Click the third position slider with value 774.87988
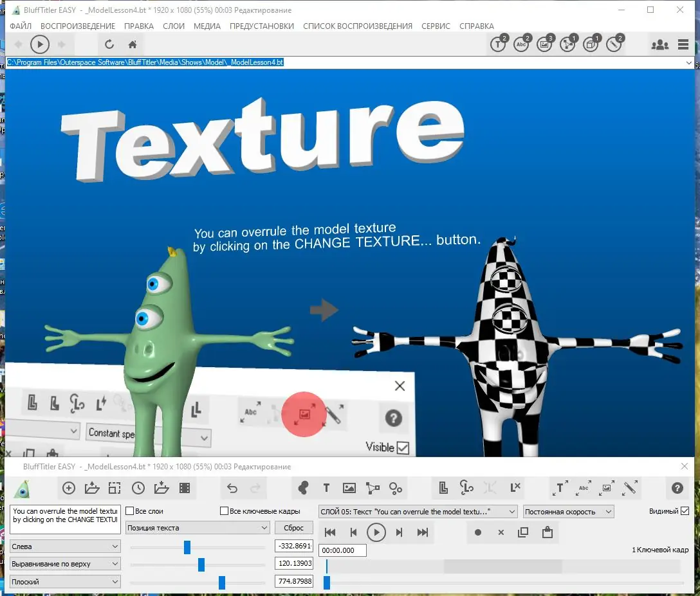Screen dimensions: 700x596 point(222,582)
